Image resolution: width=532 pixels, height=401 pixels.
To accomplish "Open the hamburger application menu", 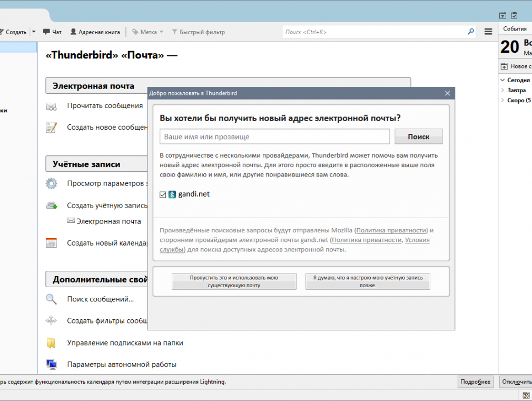I will click(488, 32).
